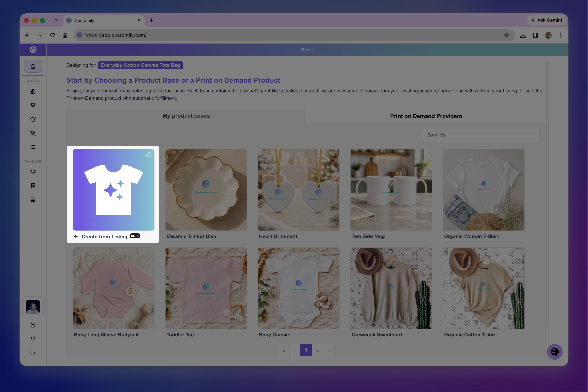
Task: Click the BETA badge on Create from Listing
Action: click(x=135, y=236)
